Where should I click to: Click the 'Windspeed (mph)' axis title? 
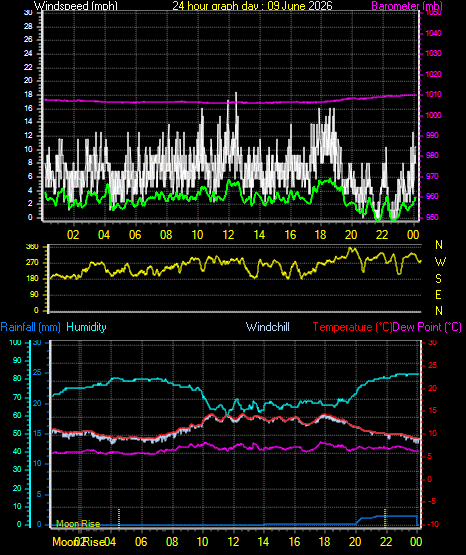pyautogui.click(x=76, y=6)
